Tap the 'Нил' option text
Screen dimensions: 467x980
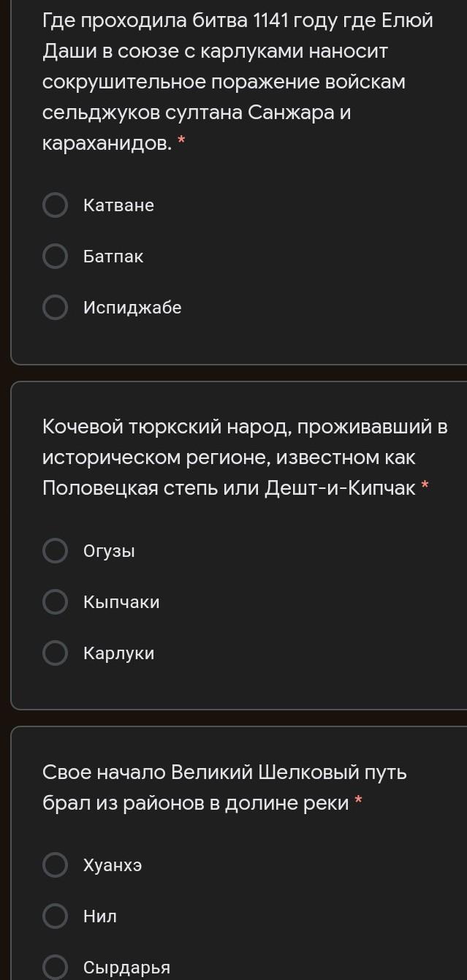(100, 916)
